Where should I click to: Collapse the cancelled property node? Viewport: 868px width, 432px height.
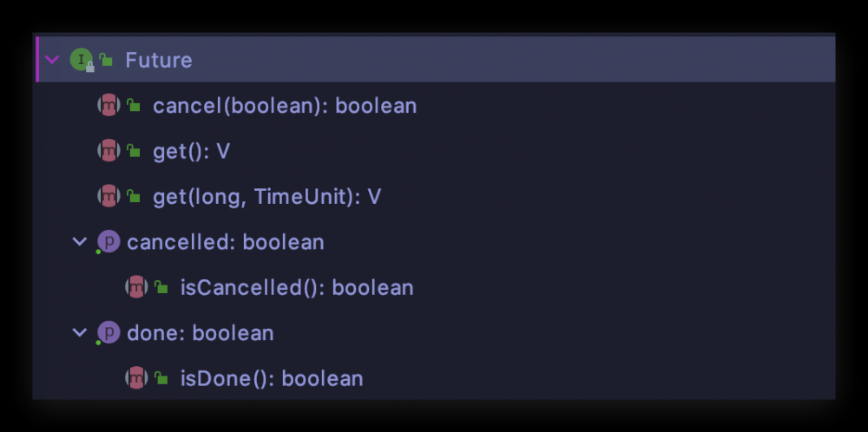[80, 242]
